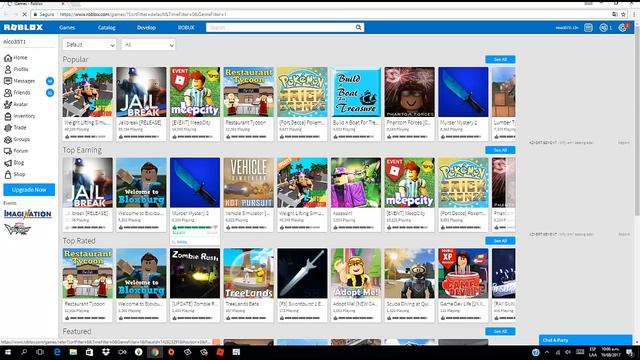This screenshot has width=640, height=360.
Task: Click into the Roblox search field
Action: 280,27
